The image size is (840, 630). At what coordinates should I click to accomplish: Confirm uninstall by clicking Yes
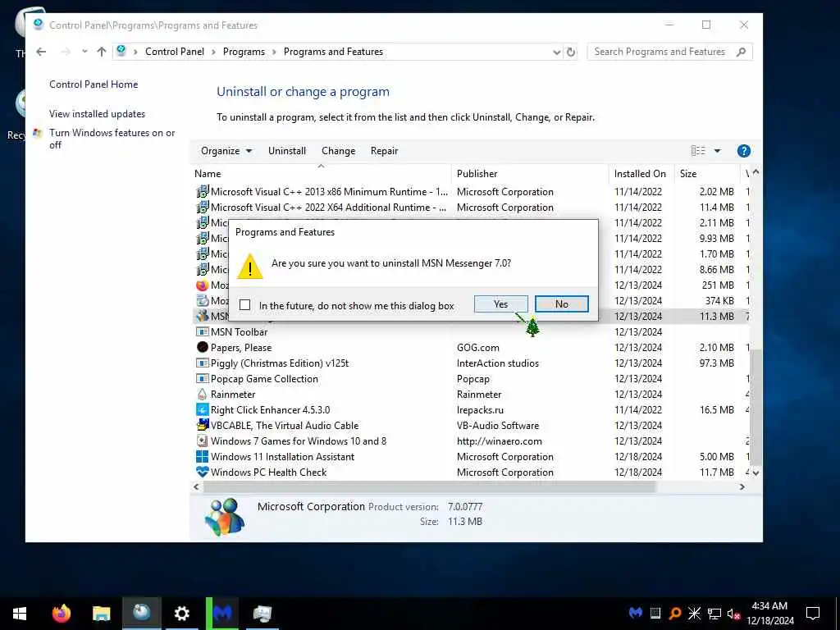click(500, 304)
